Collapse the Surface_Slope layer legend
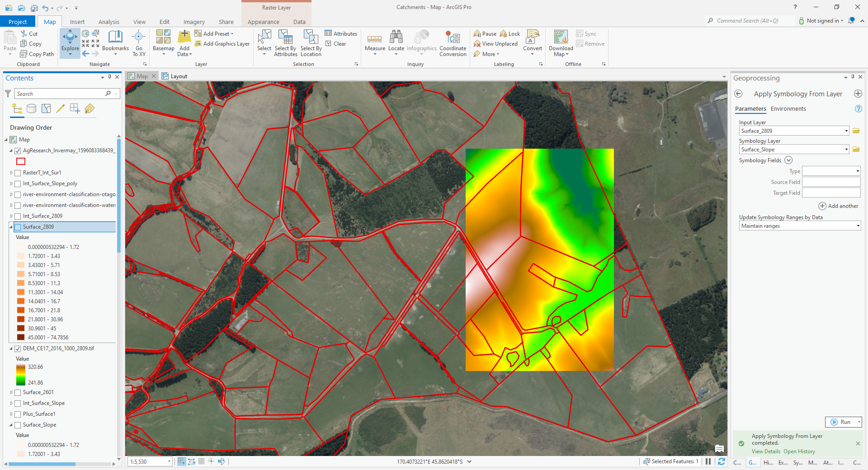 [x=11, y=424]
